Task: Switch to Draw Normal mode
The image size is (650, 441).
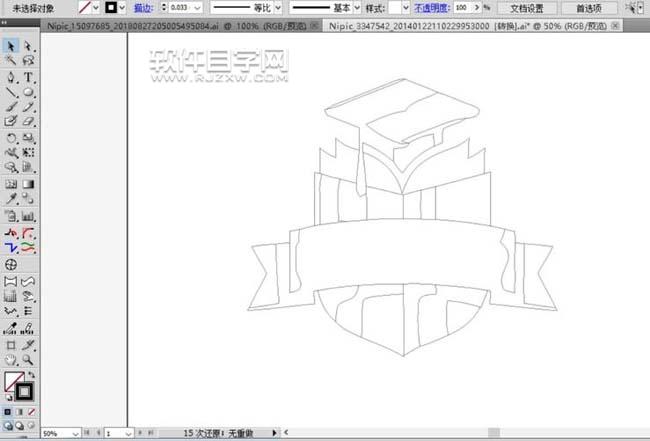Action: (7, 426)
